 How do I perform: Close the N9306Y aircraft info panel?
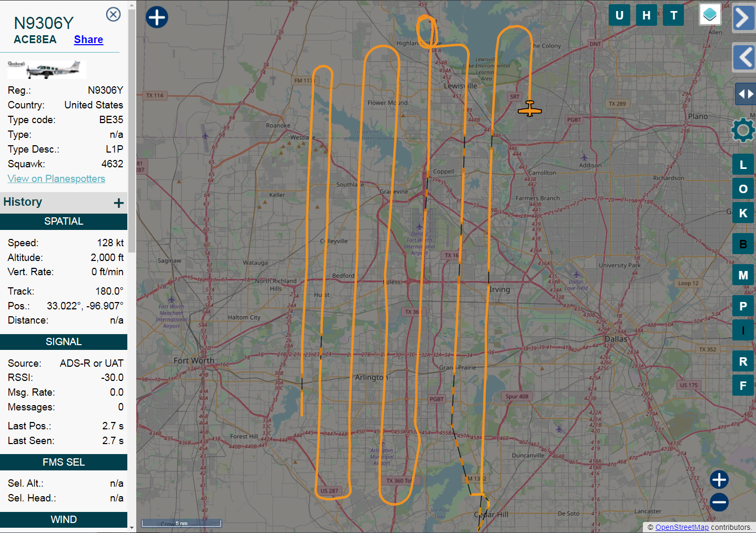pyautogui.click(x=113, y=14)
